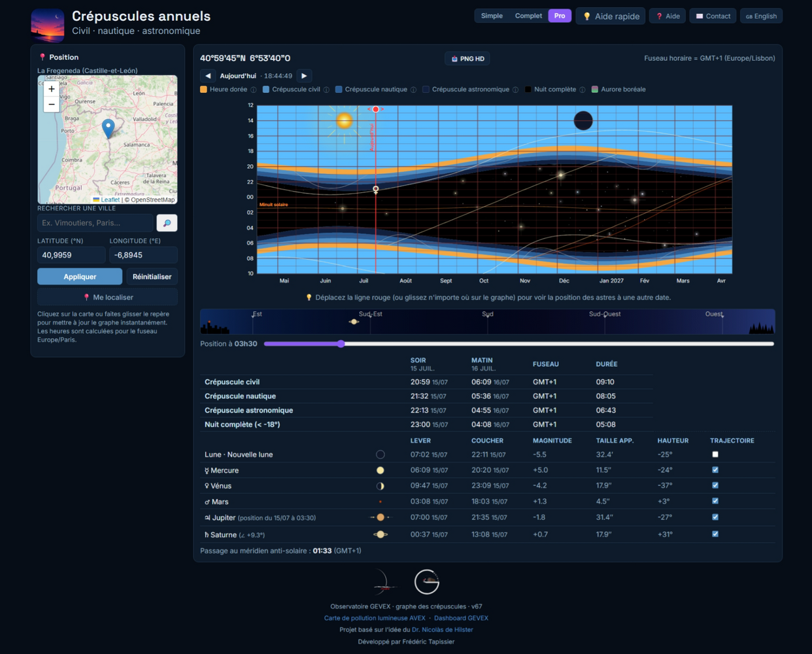Switch language to English
The width and height of the screenshot is (812, 654).
coord(762,16)
